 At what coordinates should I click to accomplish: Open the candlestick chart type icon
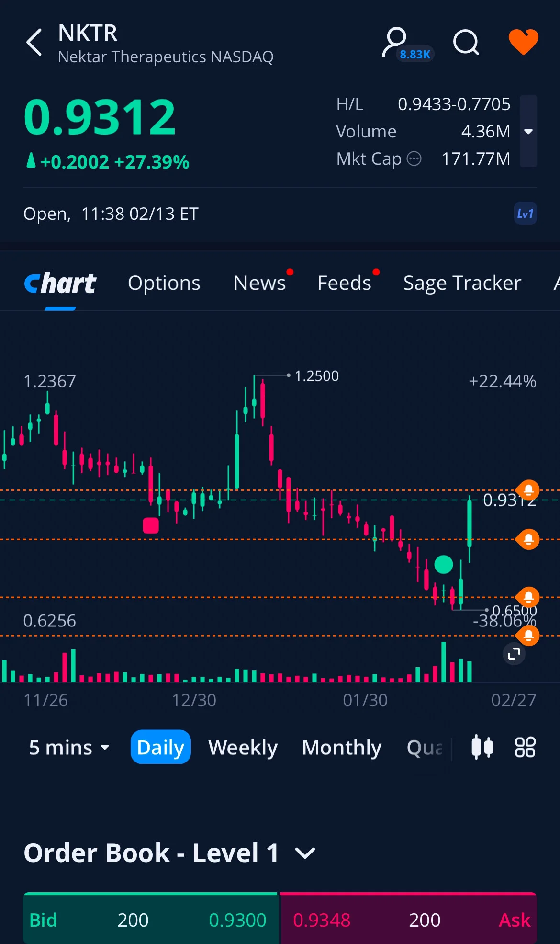click(x=482, y=747)
